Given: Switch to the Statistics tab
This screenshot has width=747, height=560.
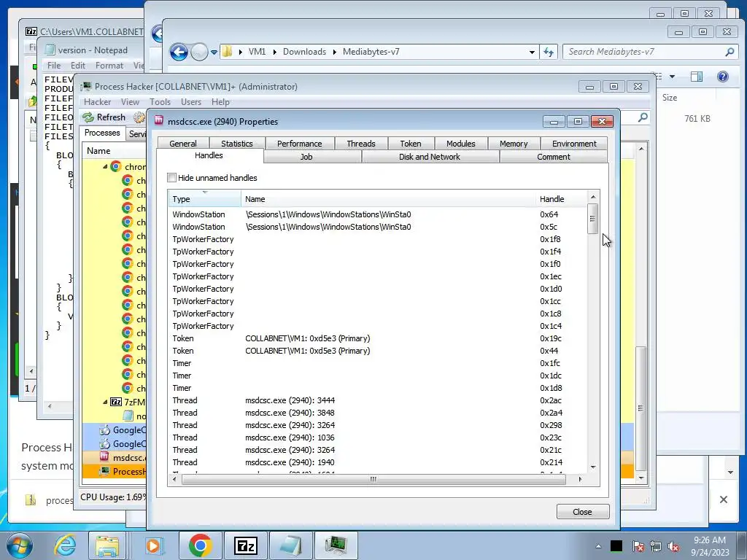Looking at the screenshot, I should click(237, 144).
